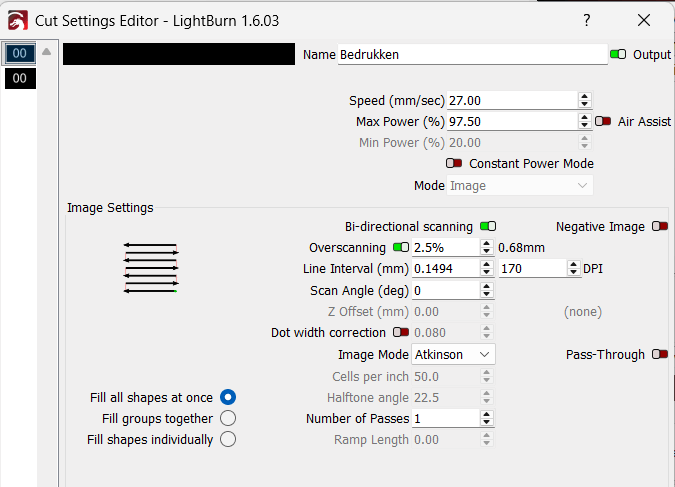Image resolution: width=675 pixels, height=487 pixels.
Task: Increase Scan Angle with up stepper arrow
Action: coord(486,287)
